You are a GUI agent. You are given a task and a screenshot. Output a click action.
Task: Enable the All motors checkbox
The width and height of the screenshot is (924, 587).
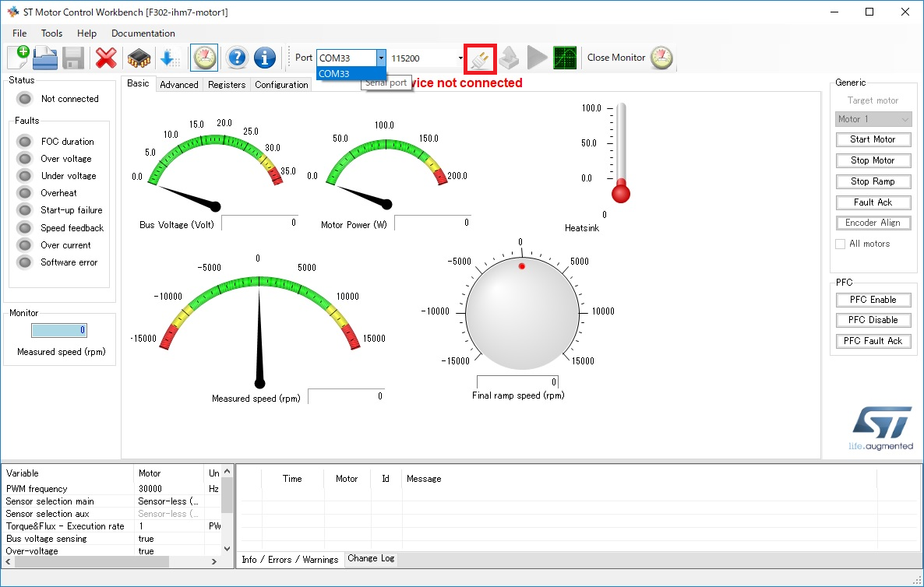pos(841,244)
